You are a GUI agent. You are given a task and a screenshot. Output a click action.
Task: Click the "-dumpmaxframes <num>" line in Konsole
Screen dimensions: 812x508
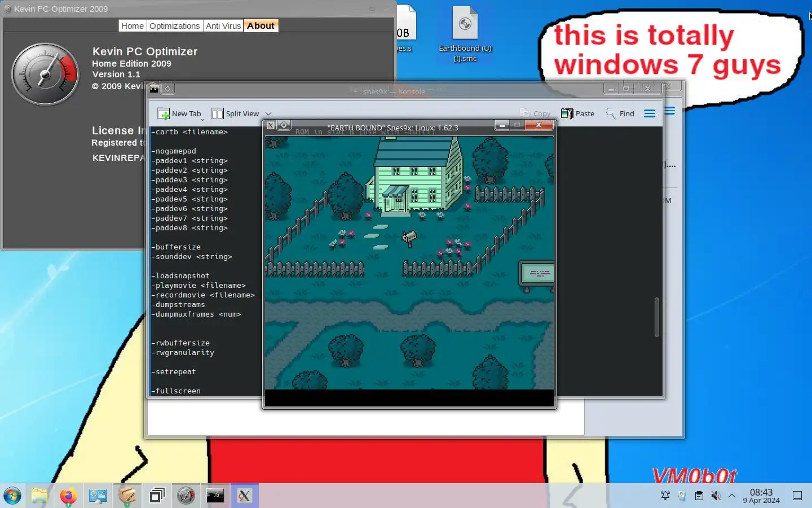pyautogui.click(x=196, y=314)
